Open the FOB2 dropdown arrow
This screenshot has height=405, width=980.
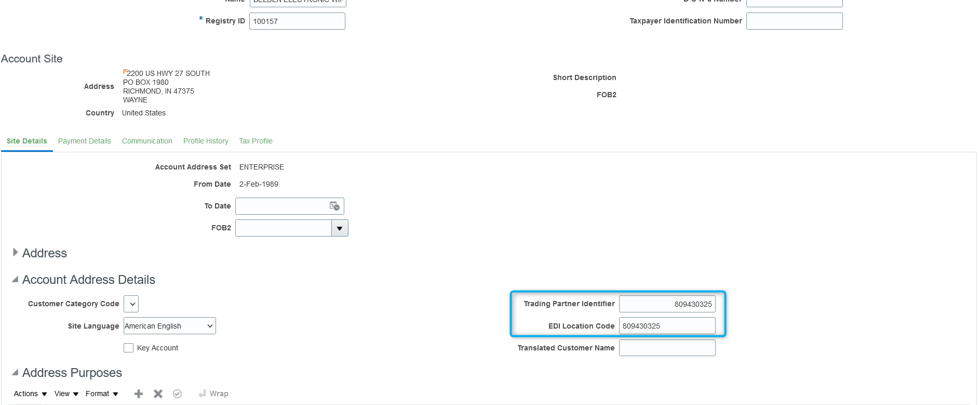(340, 228)
